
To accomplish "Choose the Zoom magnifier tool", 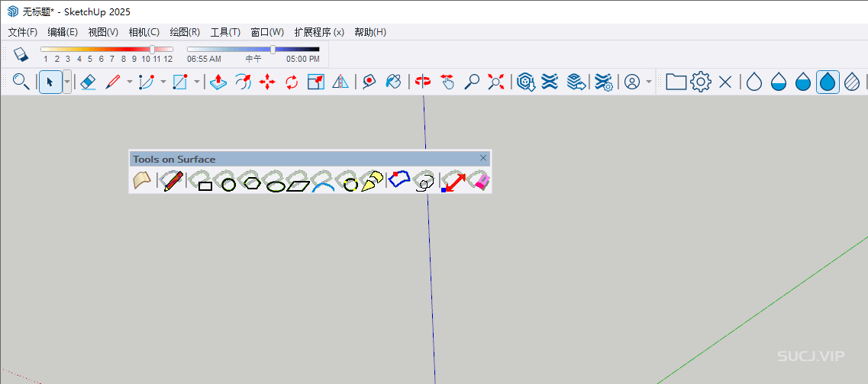I will pos(472,82).
